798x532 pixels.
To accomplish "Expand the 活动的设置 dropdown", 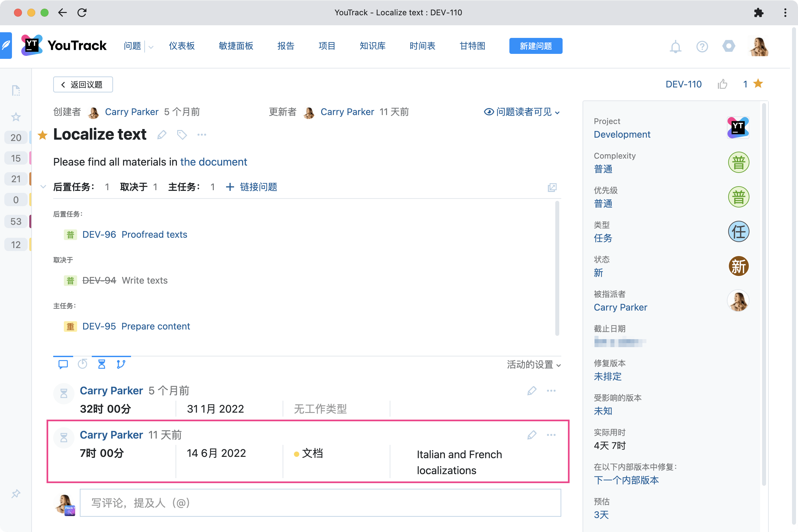I will (x=533, y=365).
